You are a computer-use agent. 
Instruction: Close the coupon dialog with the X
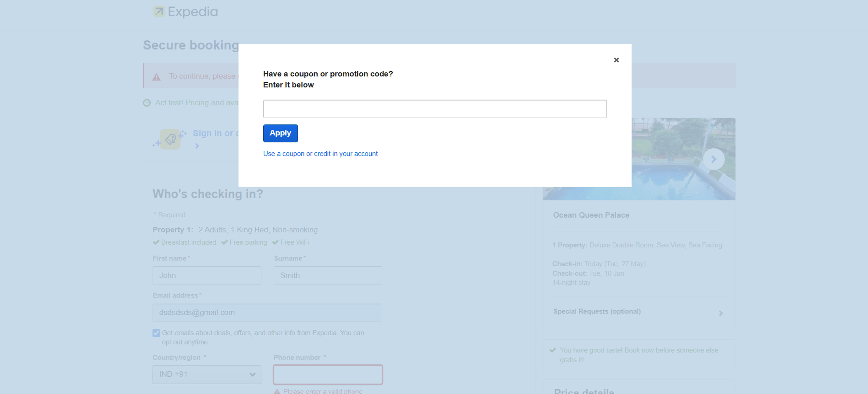coord(616,60)
